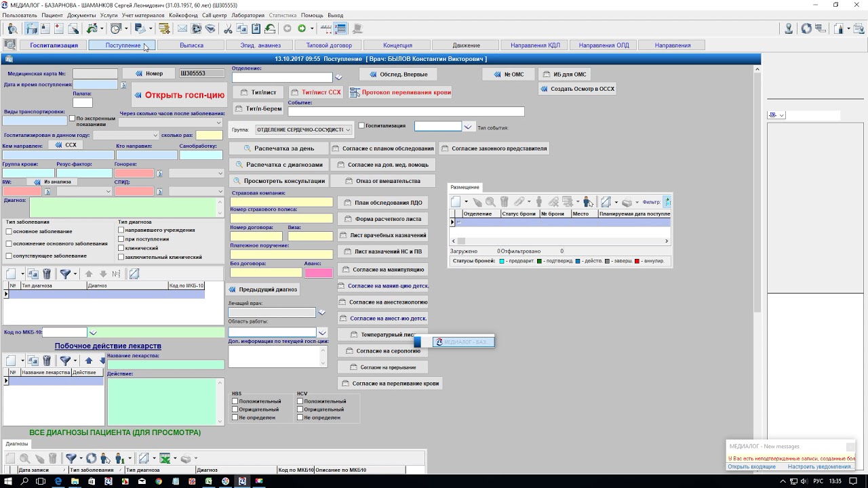Open the 'Область работы' dropdown arrow

tap(322, 333)
